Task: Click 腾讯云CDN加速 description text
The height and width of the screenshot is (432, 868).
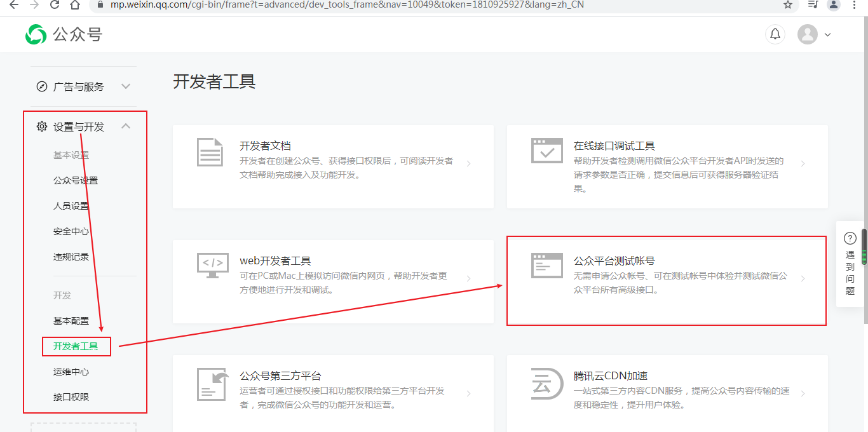Action: point(682,398)
